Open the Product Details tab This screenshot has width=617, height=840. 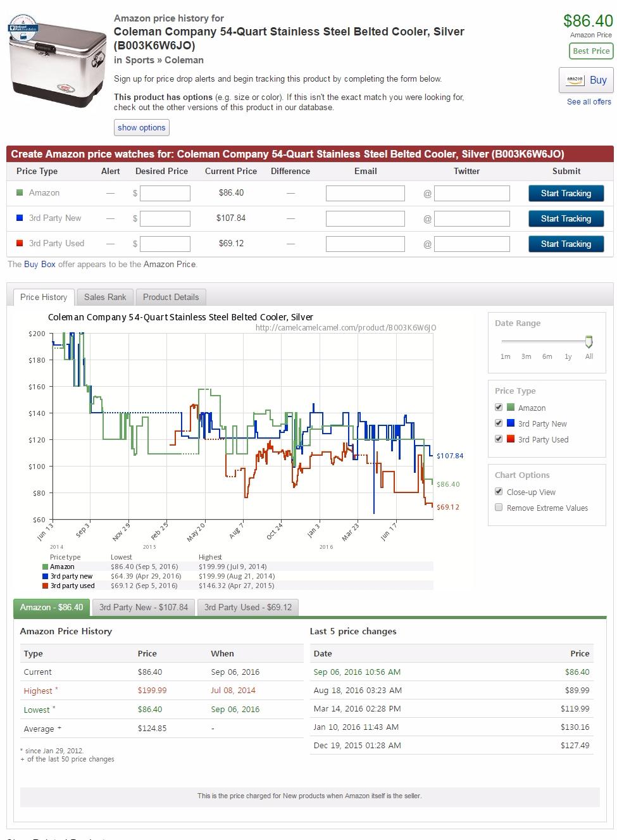(171, 297)
